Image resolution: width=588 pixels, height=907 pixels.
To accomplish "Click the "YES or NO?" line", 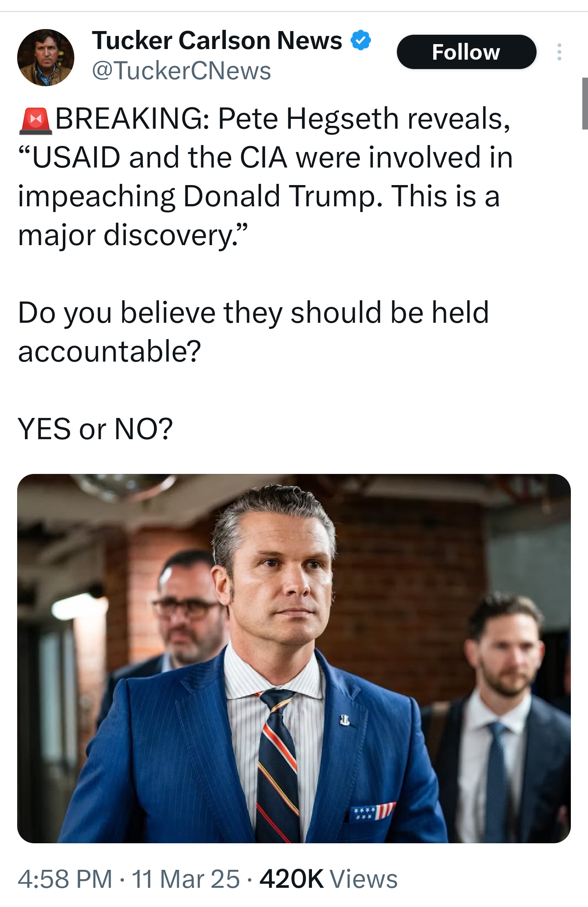I will click(96, 429).
